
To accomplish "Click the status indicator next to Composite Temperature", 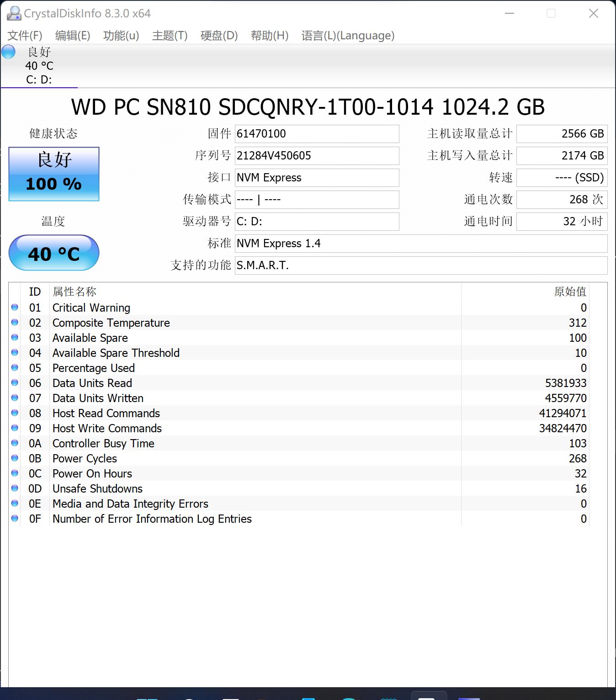I will pyautogui.click(x=15, y=323).
